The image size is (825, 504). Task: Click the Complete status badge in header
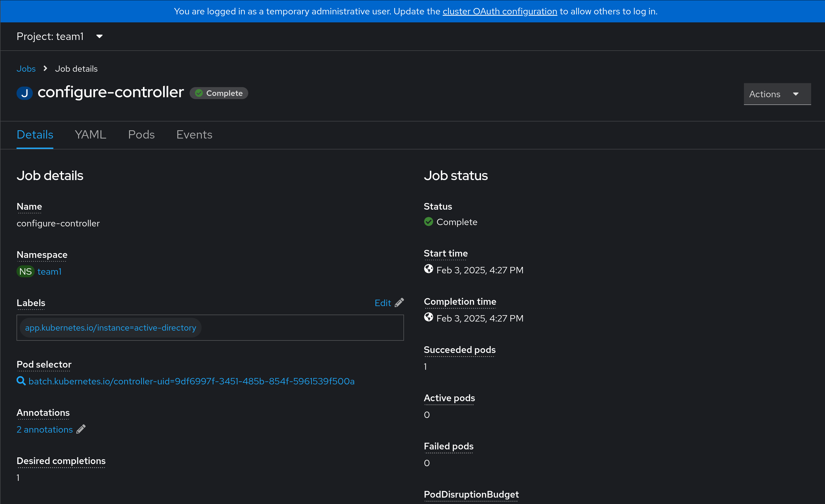[x=219, y=93]
